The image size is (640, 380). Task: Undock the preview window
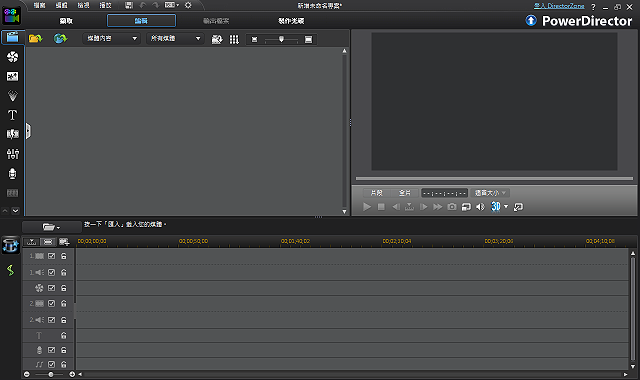pos(518,207)
